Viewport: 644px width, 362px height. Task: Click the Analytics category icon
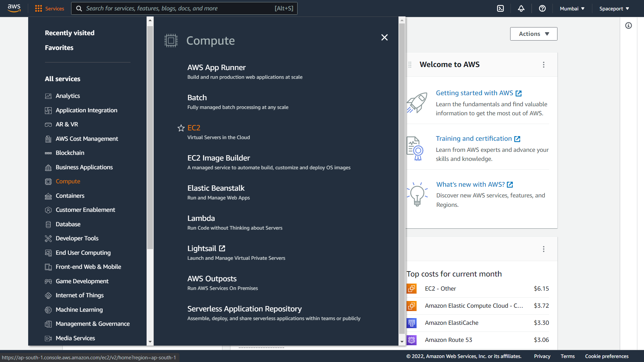pos(48,96)
